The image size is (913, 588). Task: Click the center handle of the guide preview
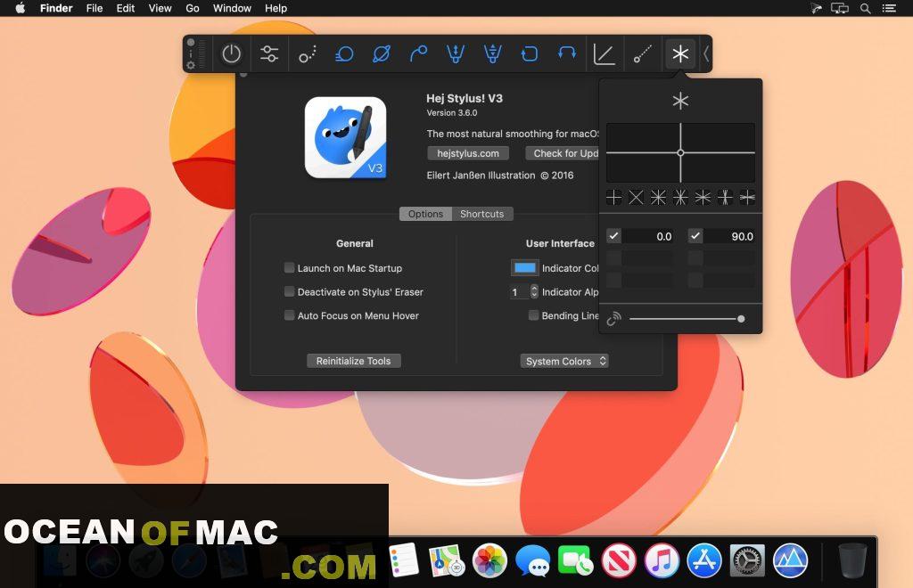click(680, 152)
